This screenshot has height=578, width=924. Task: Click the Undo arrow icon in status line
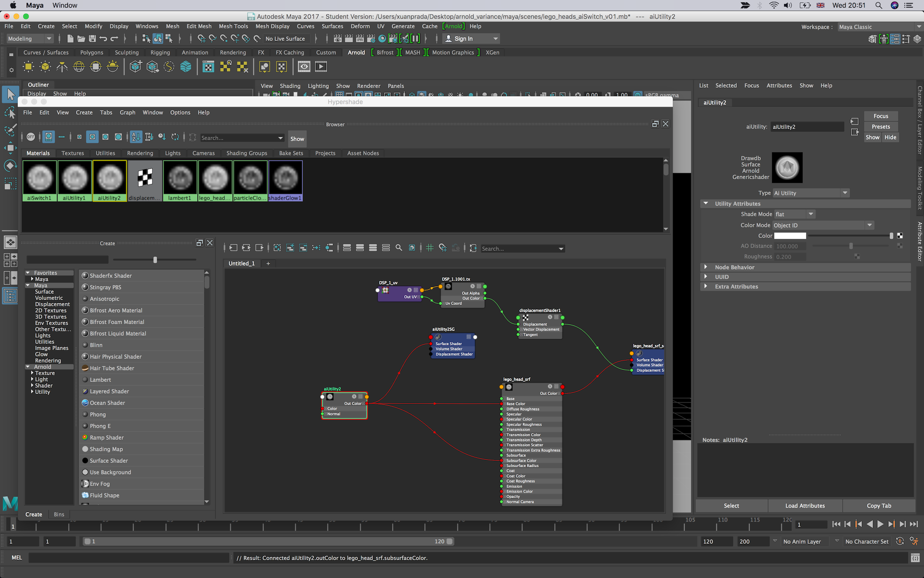(x=103, y=39)
